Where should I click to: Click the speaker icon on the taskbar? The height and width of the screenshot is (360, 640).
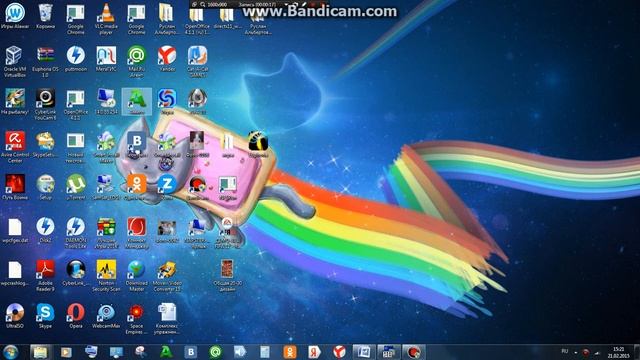pos(240,352)
